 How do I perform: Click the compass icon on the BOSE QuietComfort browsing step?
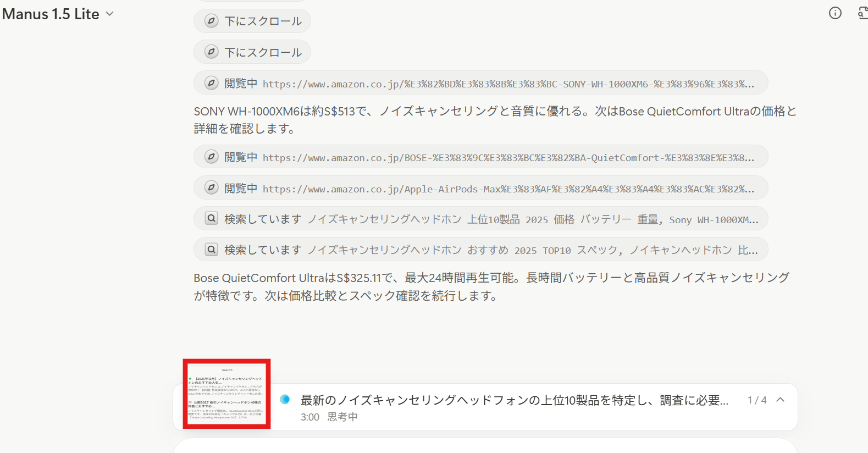(x=212, y=157)
